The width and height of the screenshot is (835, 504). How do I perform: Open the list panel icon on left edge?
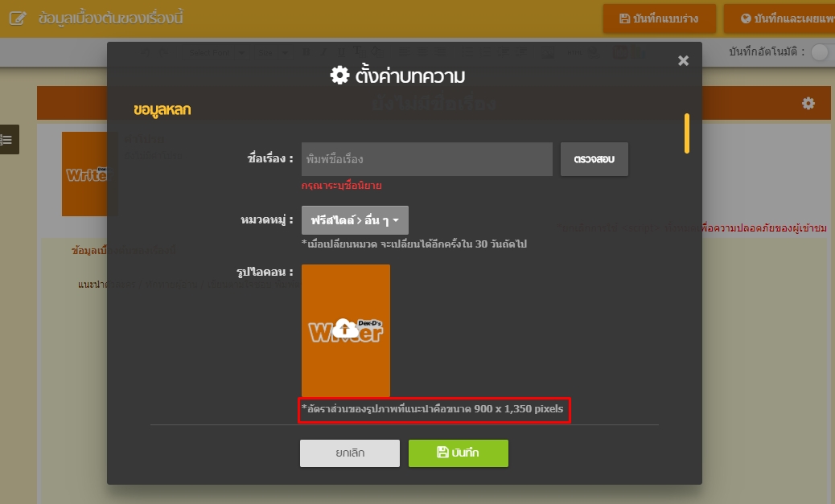pos(8,139)
